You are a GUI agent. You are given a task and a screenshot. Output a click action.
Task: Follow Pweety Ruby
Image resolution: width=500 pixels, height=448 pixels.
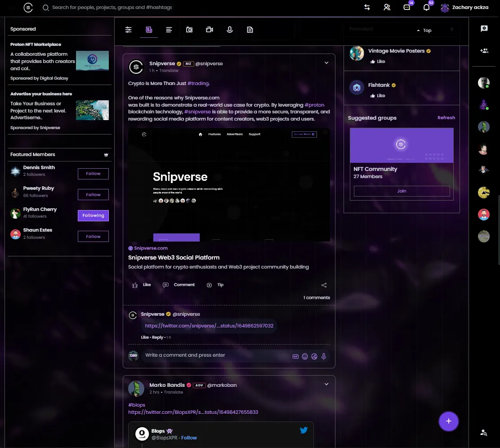[93, 195]
